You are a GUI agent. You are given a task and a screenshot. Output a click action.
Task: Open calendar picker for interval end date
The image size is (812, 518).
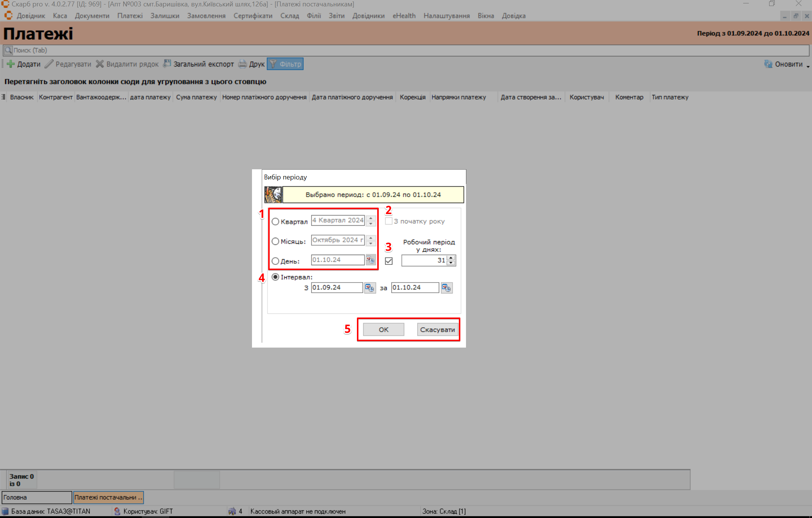pyautogui.click(x=446, y=288)
